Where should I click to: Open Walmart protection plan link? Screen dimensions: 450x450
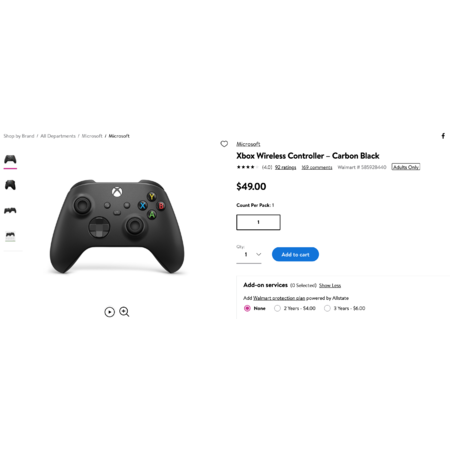279,298
